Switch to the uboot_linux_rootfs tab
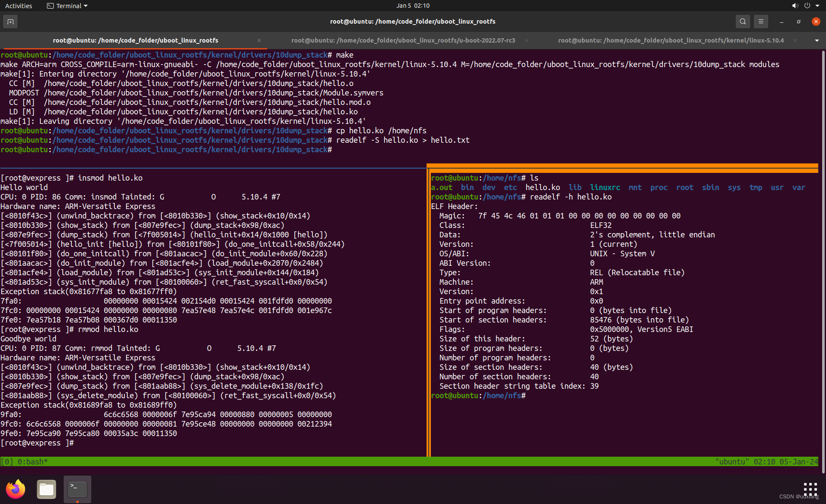 point(136,40)
